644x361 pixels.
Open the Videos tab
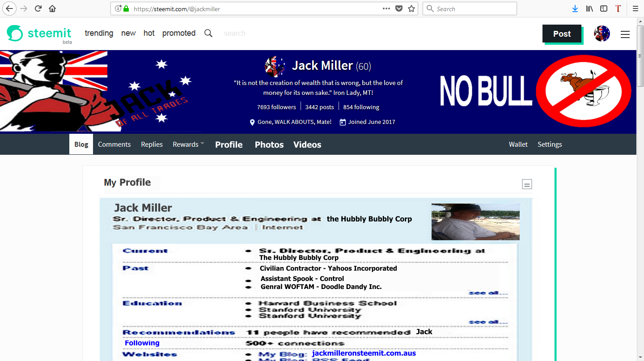tap(307, 144)
